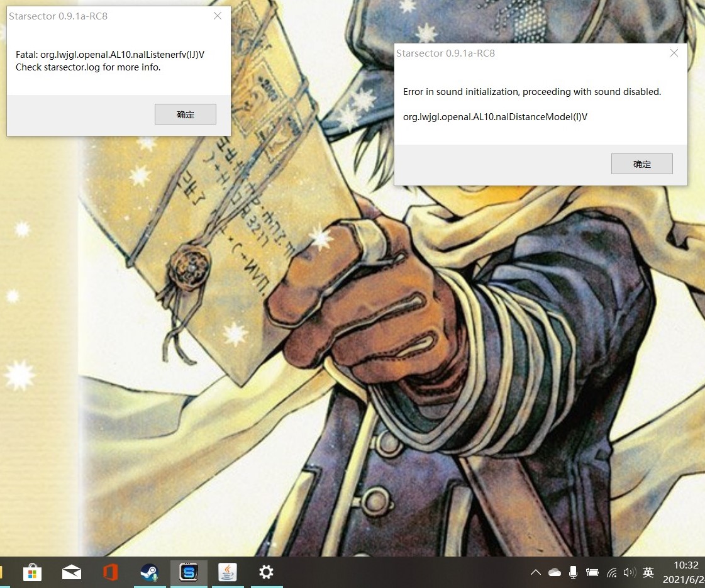Viewport: 705px width, 588px height.
Task: Dismiss Fatal error dialog with X
Action: click(217, 16)
